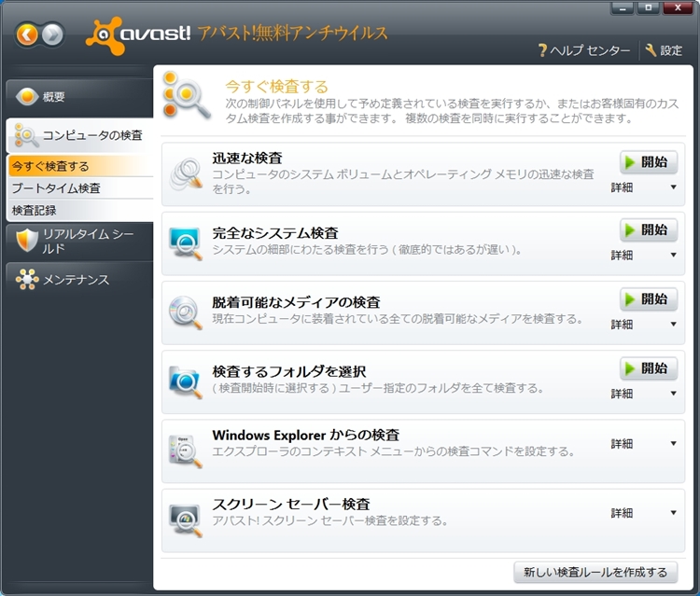The width and height of the screenshot is (700, 596).
Task: Click the 今すぐ検査する page heading
Action: click(276, 86)
